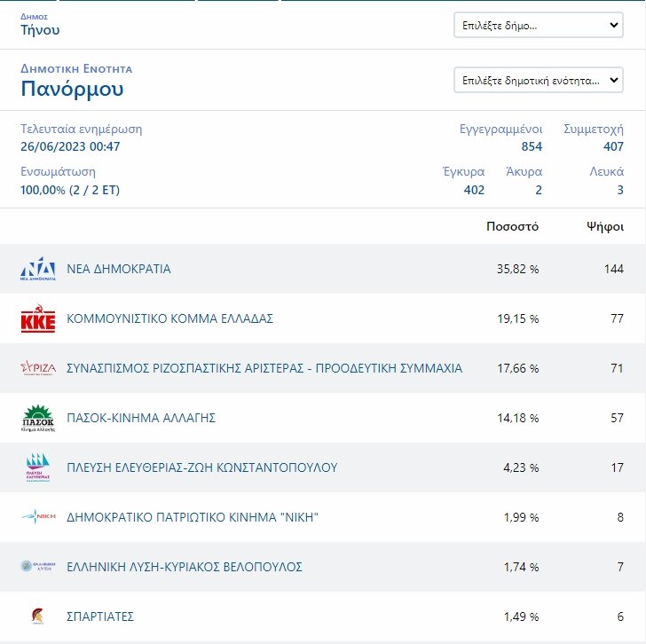Click the Ελληνική Λύση party logo
646x644 pixels.
[x=38, y=567]
